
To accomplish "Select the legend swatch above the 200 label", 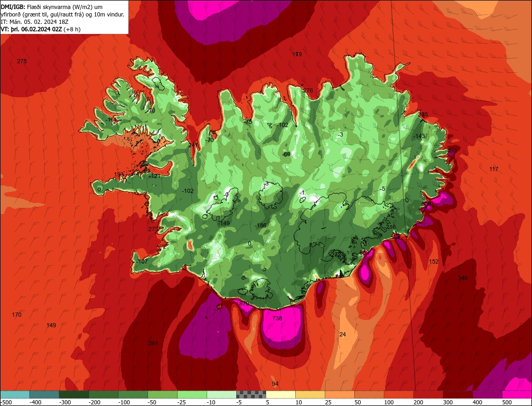I will (428, 394).
